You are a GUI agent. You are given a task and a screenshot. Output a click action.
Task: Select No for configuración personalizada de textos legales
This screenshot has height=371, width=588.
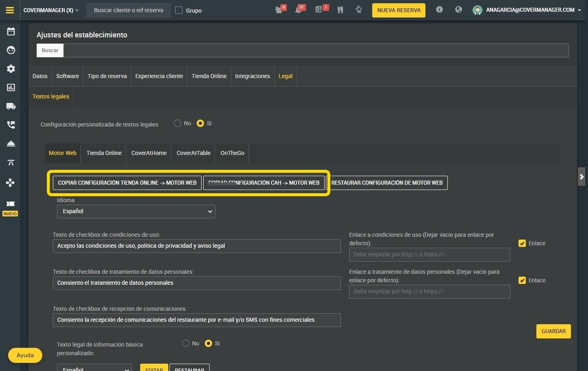click(178, 123)
